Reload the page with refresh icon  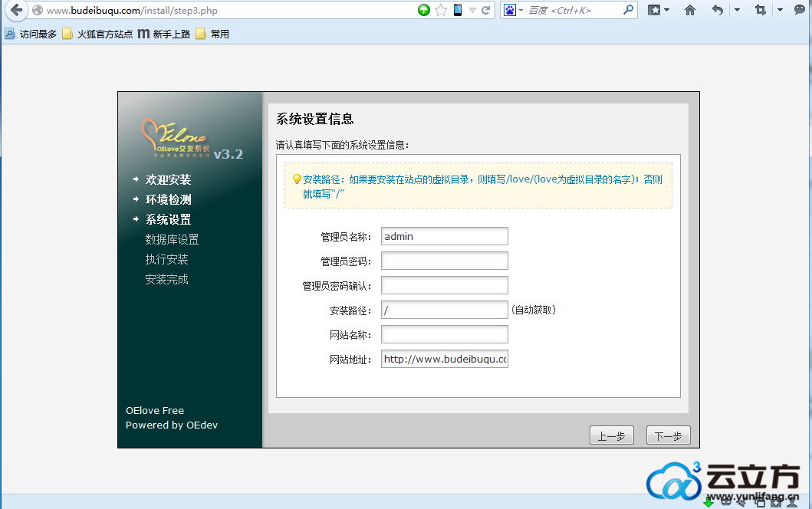(486, 10)
